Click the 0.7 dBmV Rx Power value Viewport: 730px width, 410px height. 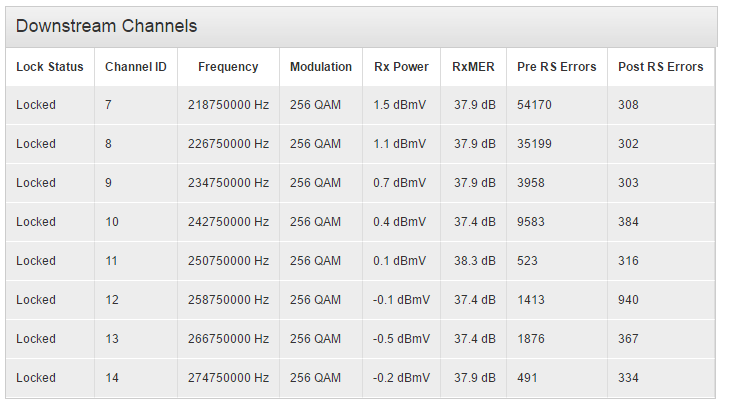[401, 183]
